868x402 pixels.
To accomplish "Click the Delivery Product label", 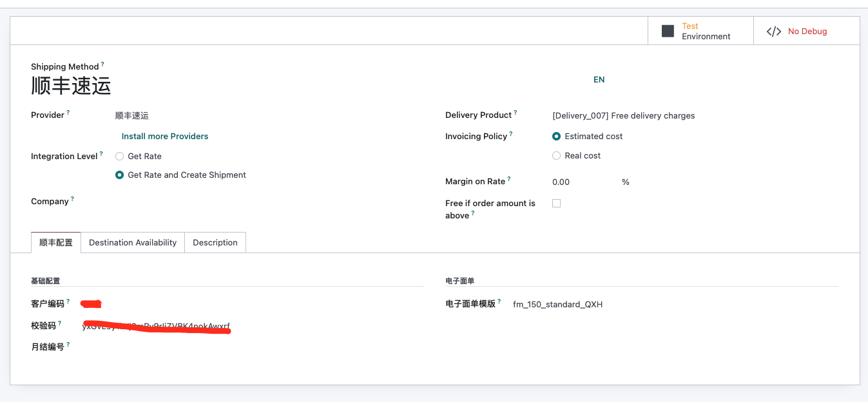I will pos(479,115).
